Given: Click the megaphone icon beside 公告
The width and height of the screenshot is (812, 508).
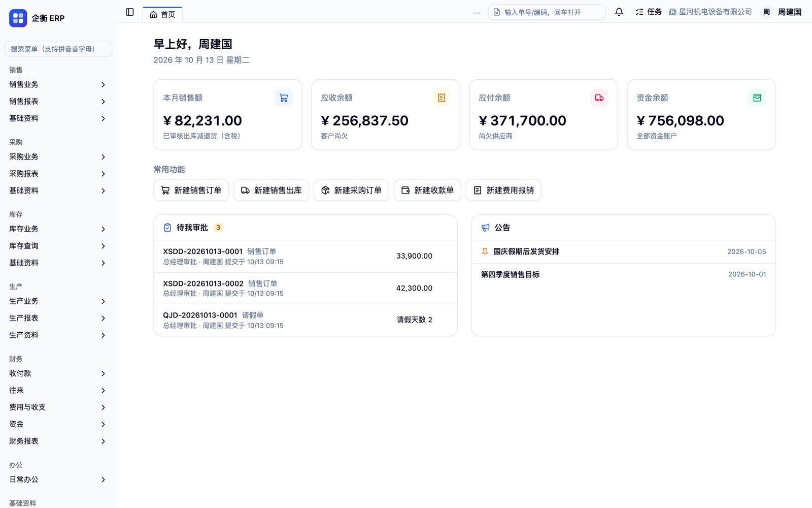Looking at the screenshot, I should pos(486,228).
